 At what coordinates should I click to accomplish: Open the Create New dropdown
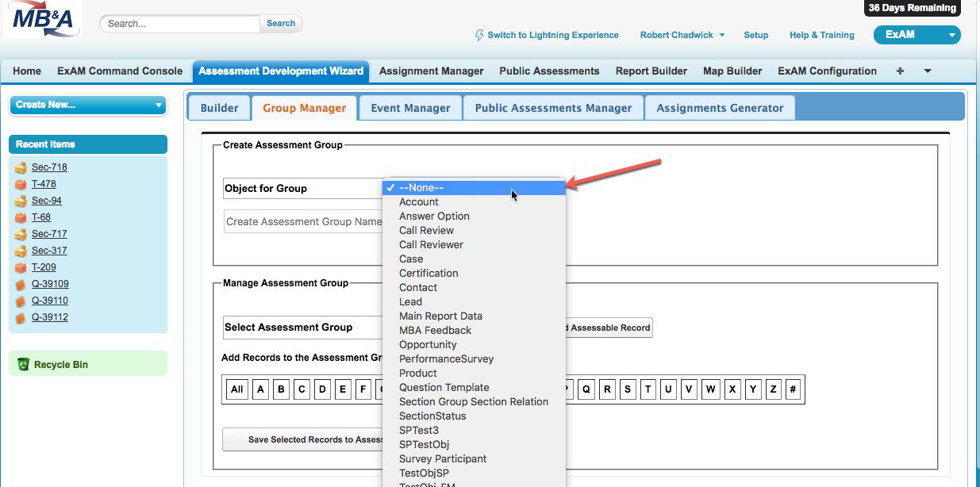[x=87, y=105]
